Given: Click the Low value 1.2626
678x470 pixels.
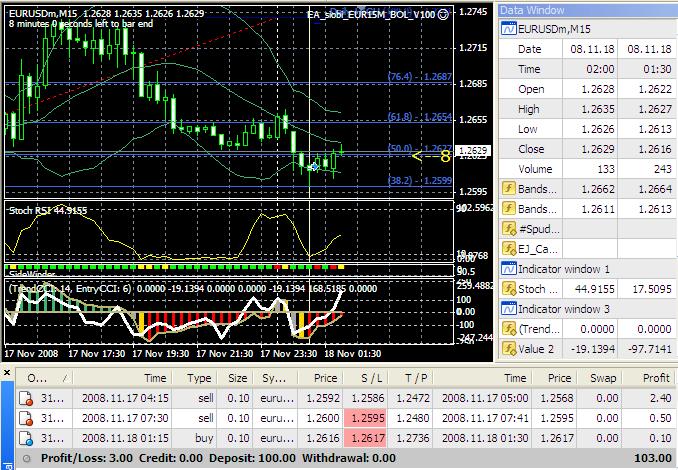Looking at the screenshot, I should click(598, 129).
